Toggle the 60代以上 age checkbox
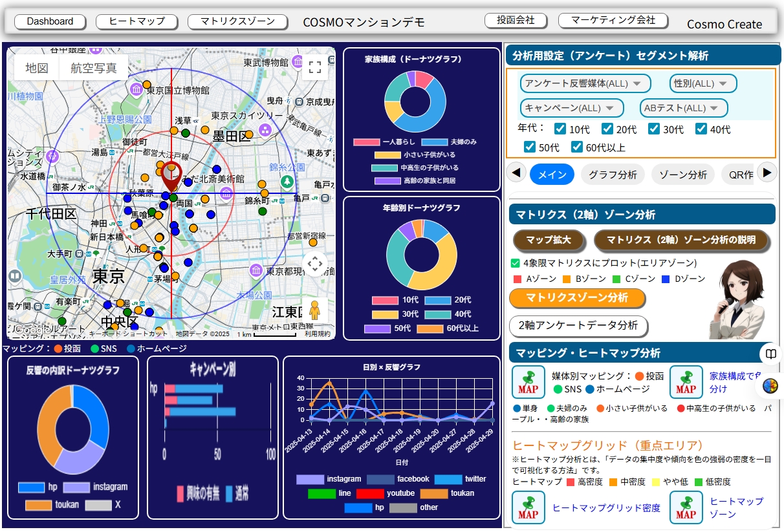Screen dimensions: 784x532 click(x=577, y=147)
